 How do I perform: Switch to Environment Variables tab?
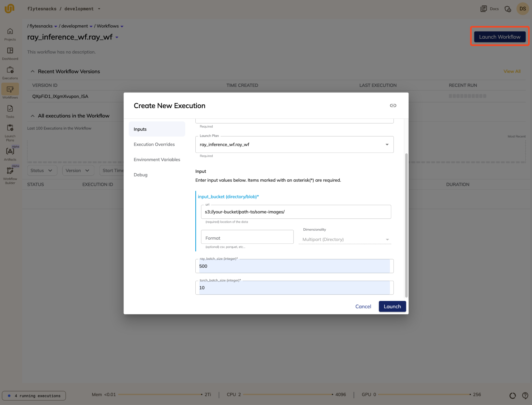click(157, 159)
